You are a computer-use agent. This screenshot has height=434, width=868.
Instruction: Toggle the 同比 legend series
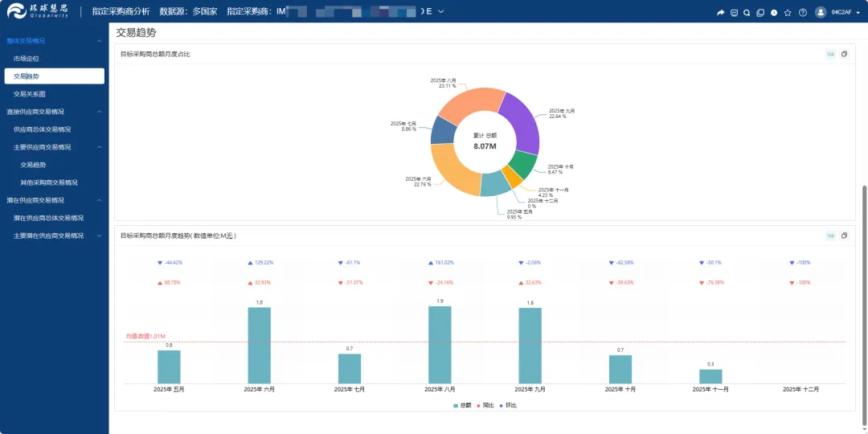click(x=485, y=405)
